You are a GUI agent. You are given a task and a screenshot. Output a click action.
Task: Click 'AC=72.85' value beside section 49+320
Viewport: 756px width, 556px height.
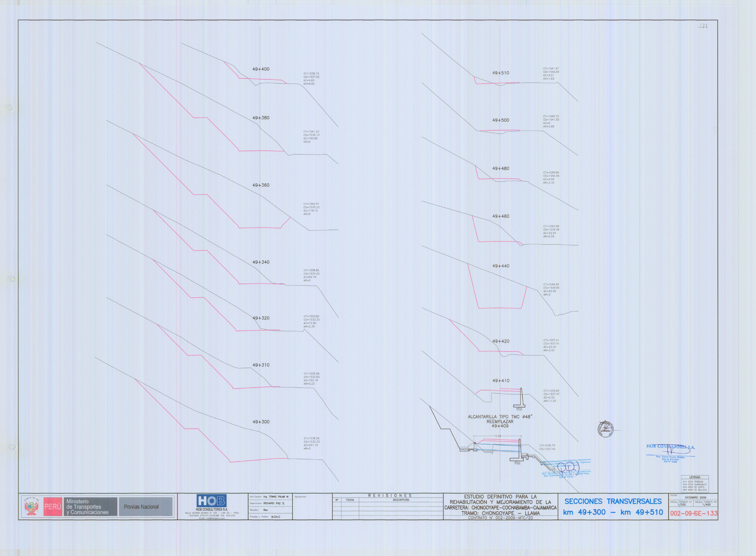[x=310, y=323]
